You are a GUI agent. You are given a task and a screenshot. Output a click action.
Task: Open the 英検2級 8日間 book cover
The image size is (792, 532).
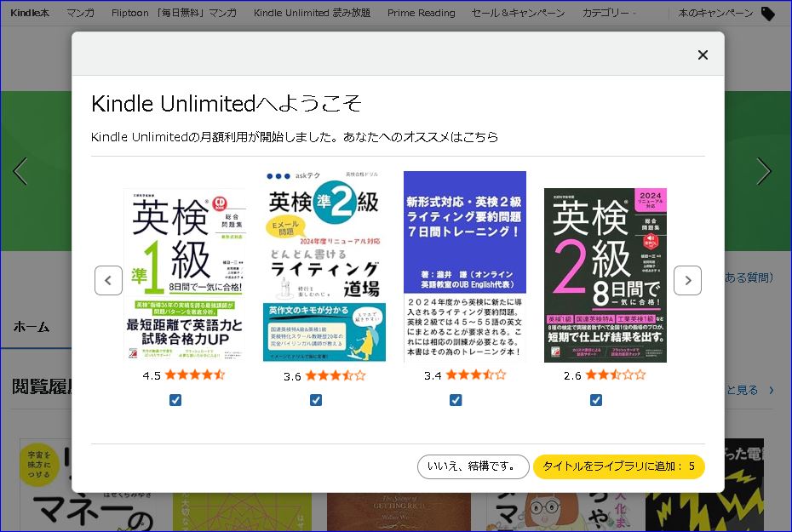point(605,275)
